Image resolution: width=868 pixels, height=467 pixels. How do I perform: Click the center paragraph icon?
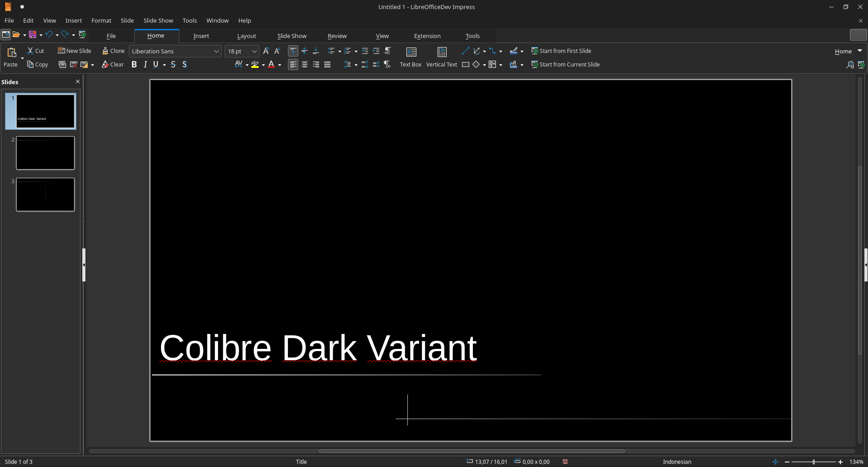pos(305,65)
